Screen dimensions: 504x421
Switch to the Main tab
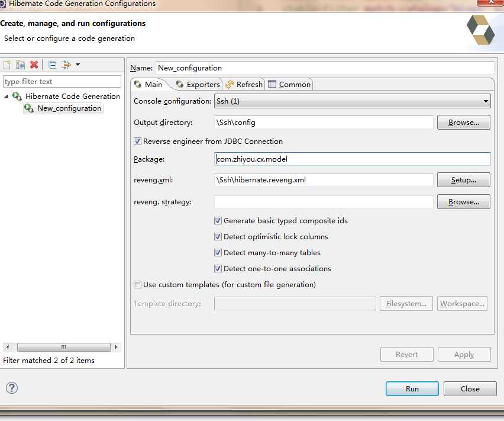point(149,85)
